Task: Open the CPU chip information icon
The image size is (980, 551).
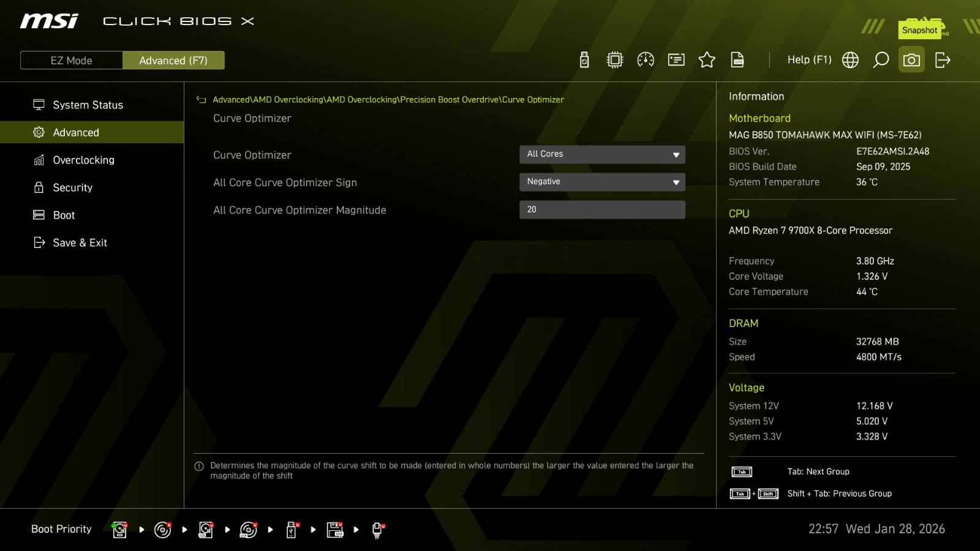Action: pyautogui.click(x=615, y=60)
